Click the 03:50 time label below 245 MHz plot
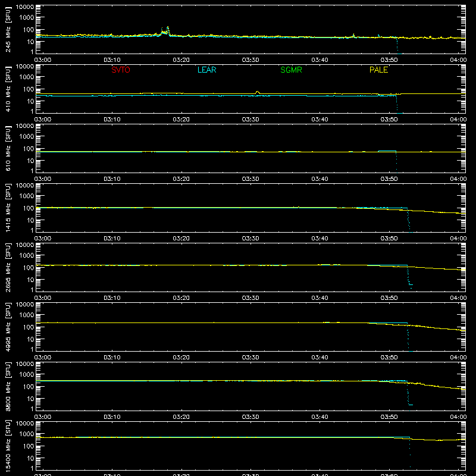This screenshot has width=476, height=476. click(389, 60)
